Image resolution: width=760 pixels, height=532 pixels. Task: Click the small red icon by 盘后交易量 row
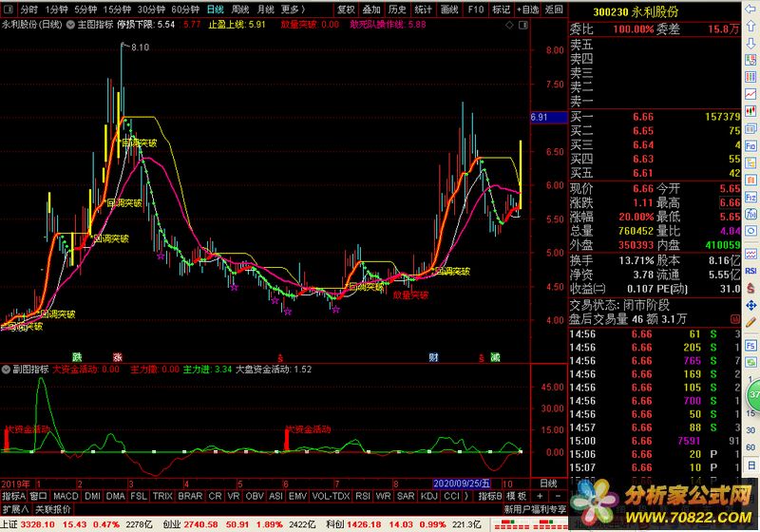coord(735,319)
